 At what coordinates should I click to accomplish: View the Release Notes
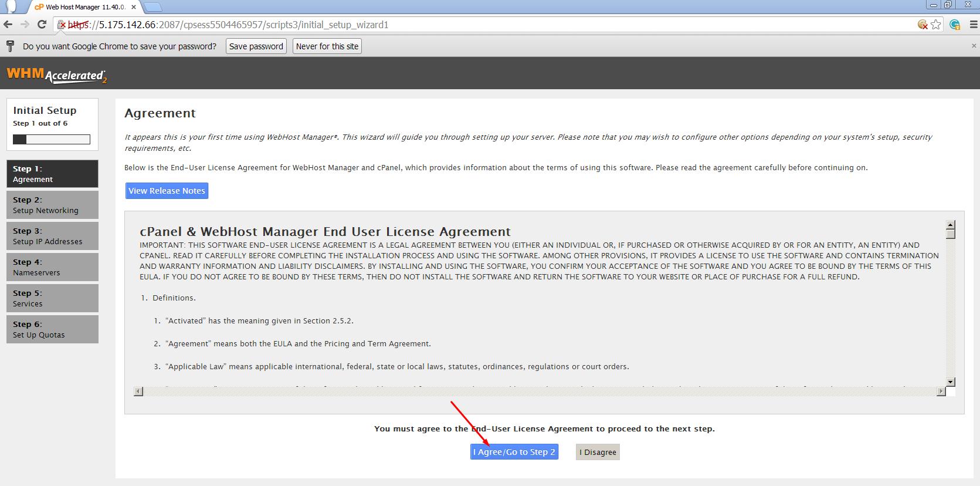(167, 191)
